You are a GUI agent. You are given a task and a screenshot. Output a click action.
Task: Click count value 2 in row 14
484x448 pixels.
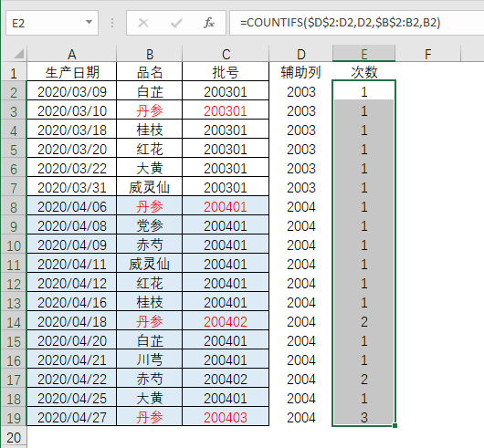(364, 321)
